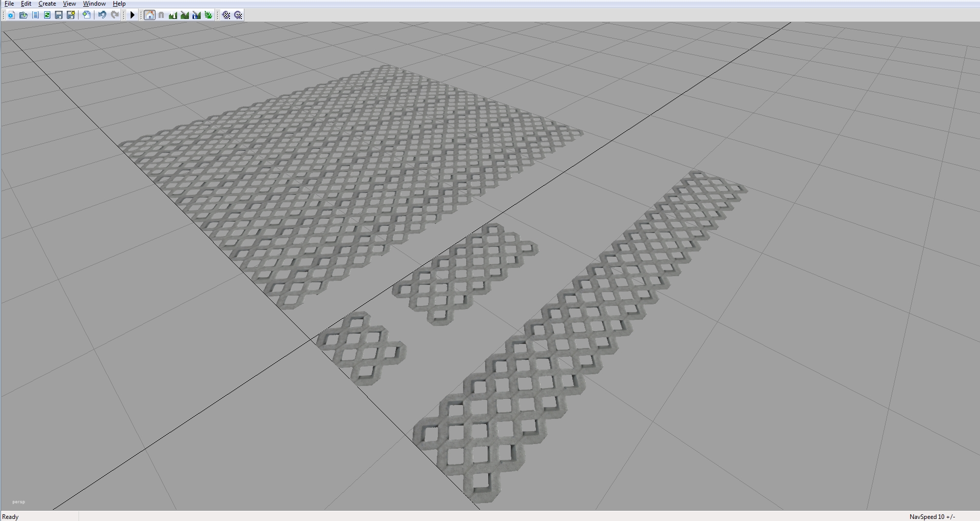Open the Help menu
This screenshot has width=980, height=521.
click(x=119, y=4)
